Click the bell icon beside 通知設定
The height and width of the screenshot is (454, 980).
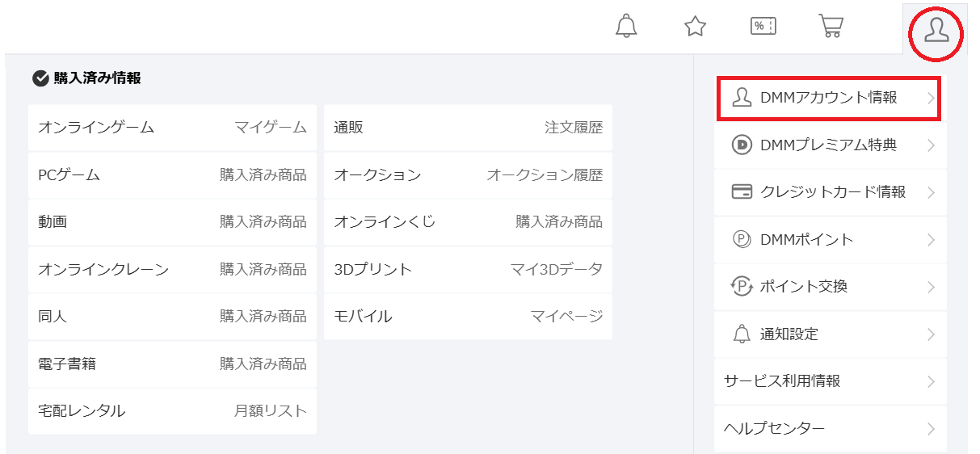click(x=741, y=334)
